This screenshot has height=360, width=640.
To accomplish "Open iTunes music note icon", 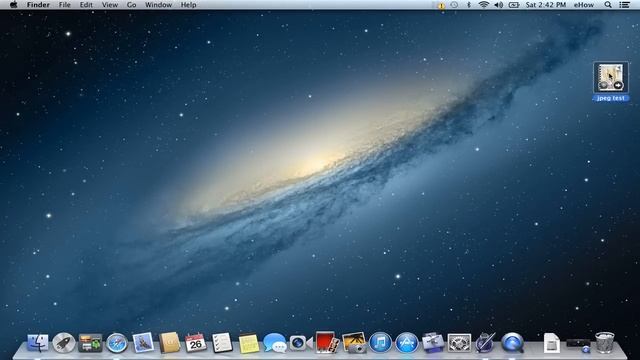I will [x=380, y=342].
